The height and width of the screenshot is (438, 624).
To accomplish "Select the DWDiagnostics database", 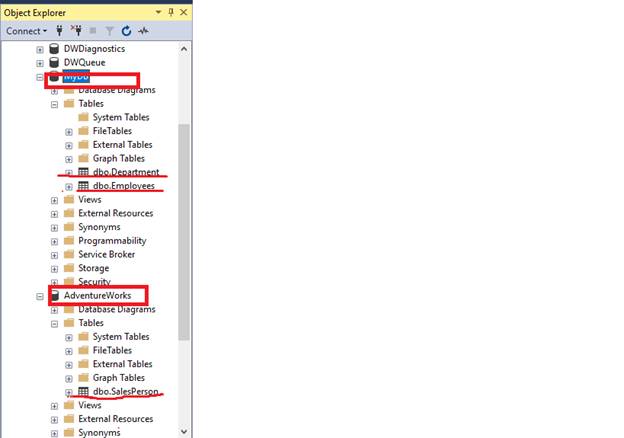I will click(x=94, y=49).
